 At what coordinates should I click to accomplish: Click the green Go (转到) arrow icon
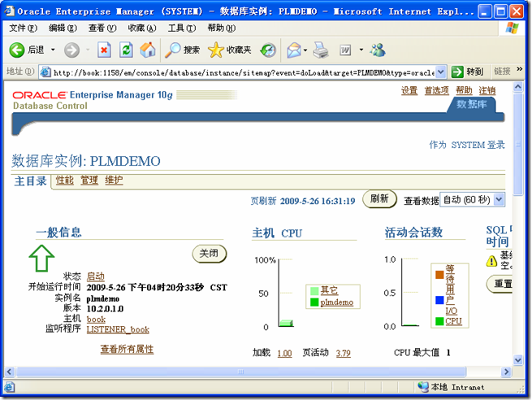point(457,72)
